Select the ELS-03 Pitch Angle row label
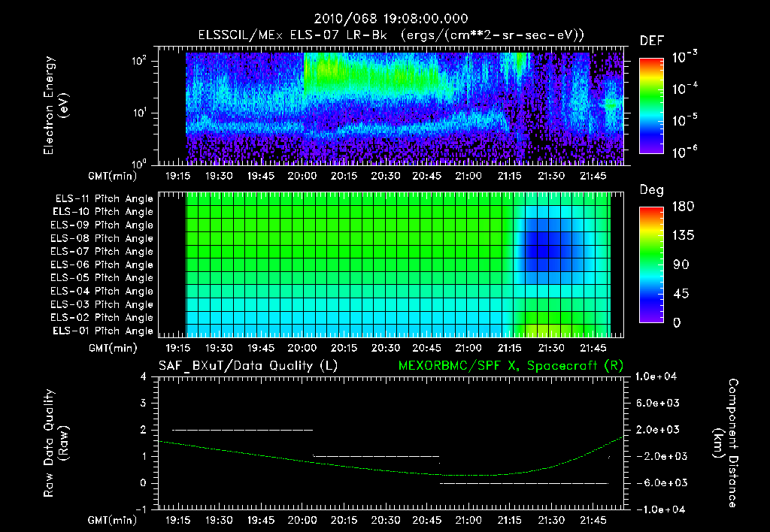The height and width of the screenshot is (532, 770). 102,304
